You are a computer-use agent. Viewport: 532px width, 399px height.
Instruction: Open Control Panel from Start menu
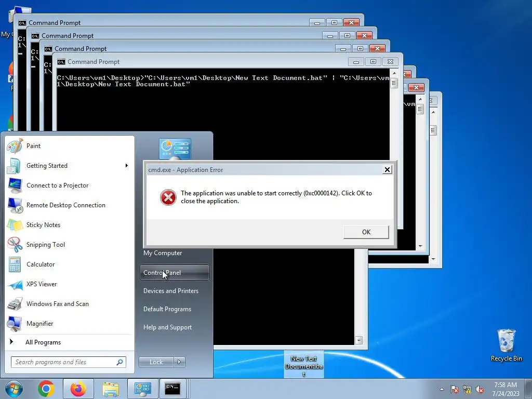pos(175,272)
